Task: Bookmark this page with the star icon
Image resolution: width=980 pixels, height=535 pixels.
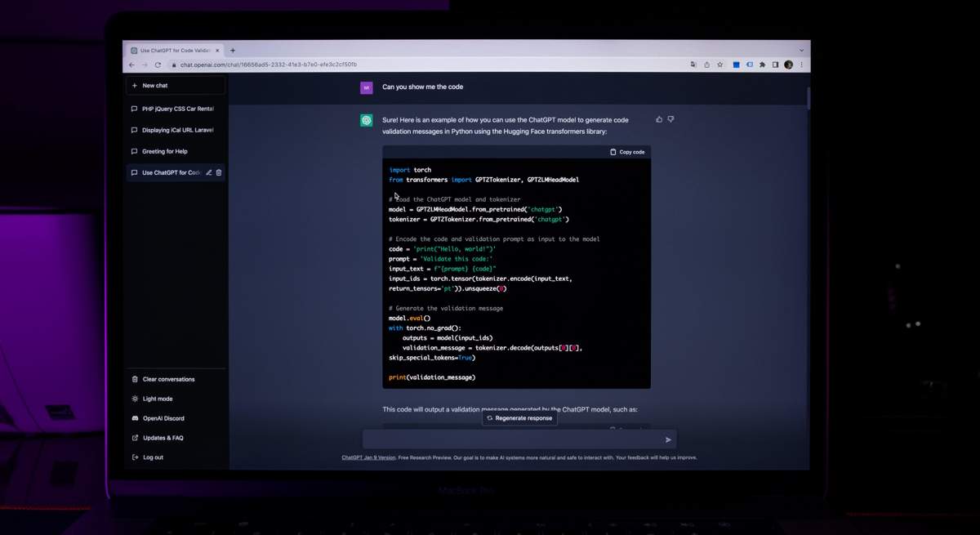Action: click(x=719, y=65)
